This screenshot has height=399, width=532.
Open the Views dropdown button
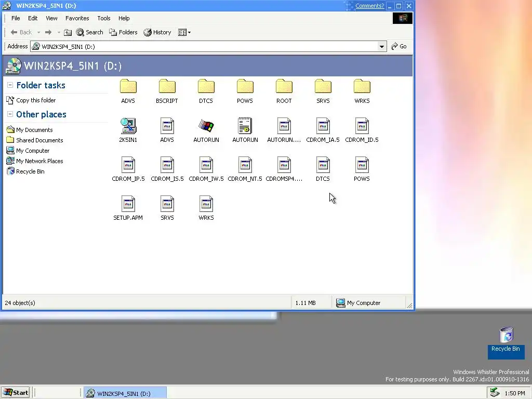[184, 32]
